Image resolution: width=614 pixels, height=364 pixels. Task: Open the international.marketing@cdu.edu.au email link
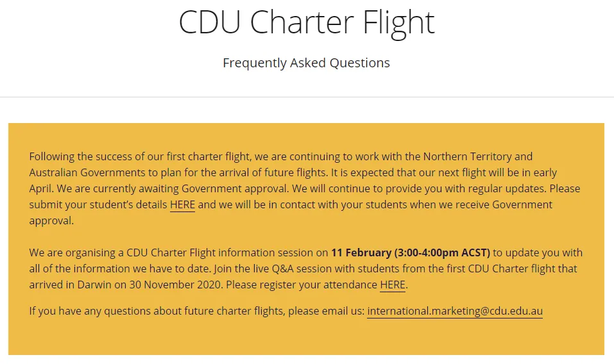point(455,311)
